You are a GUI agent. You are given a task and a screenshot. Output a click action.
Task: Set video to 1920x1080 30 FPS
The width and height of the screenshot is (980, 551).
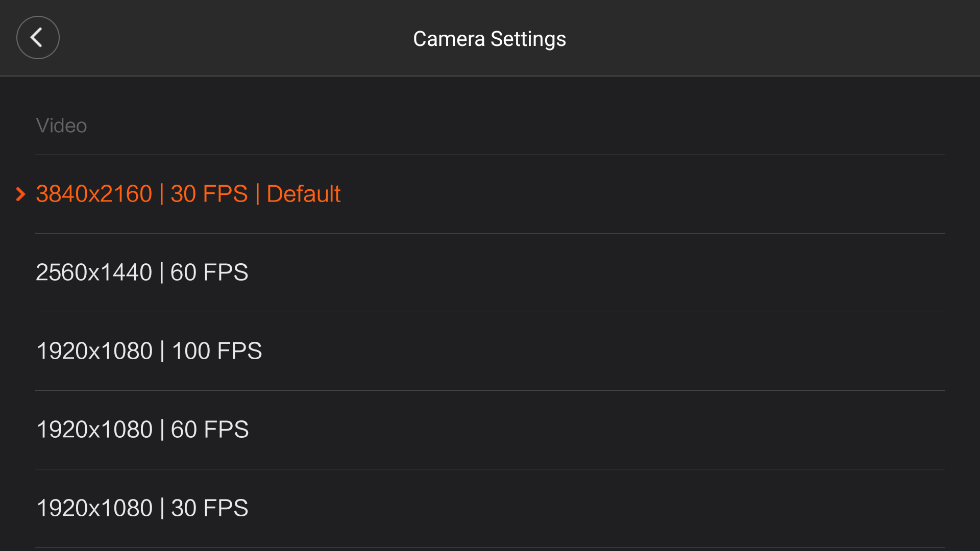142,508
